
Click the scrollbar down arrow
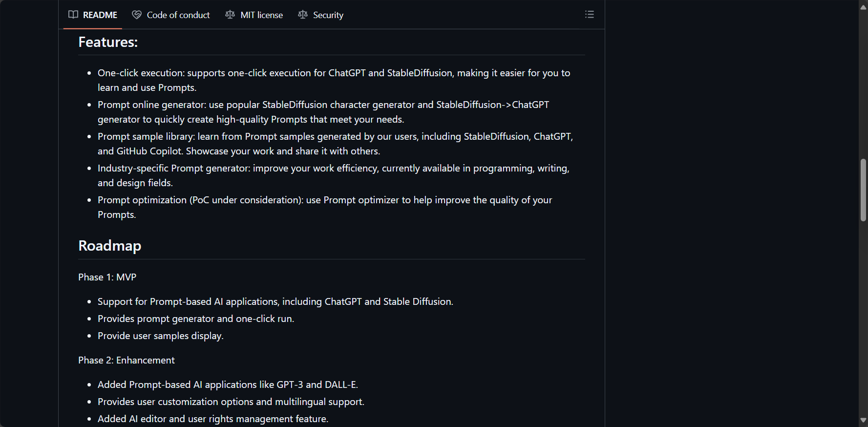point(863,420)
